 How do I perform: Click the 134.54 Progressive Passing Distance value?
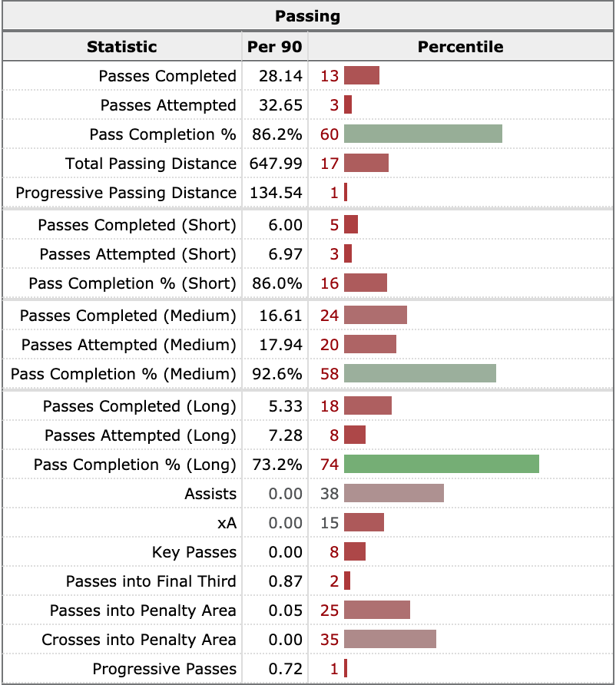pos(277,193)
